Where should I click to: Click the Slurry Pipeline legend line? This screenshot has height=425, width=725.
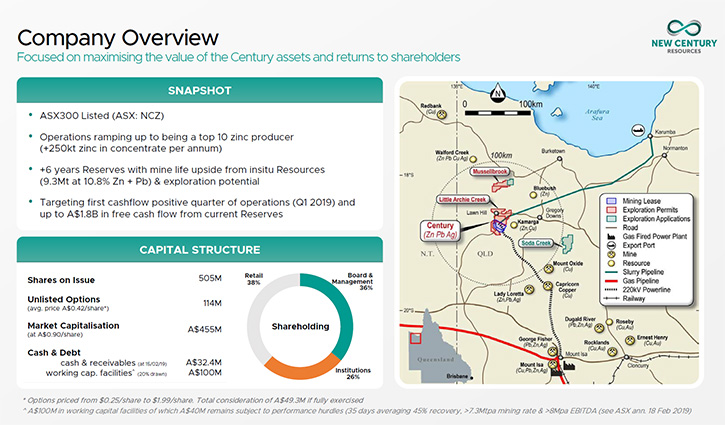click(x=611, y=272)
